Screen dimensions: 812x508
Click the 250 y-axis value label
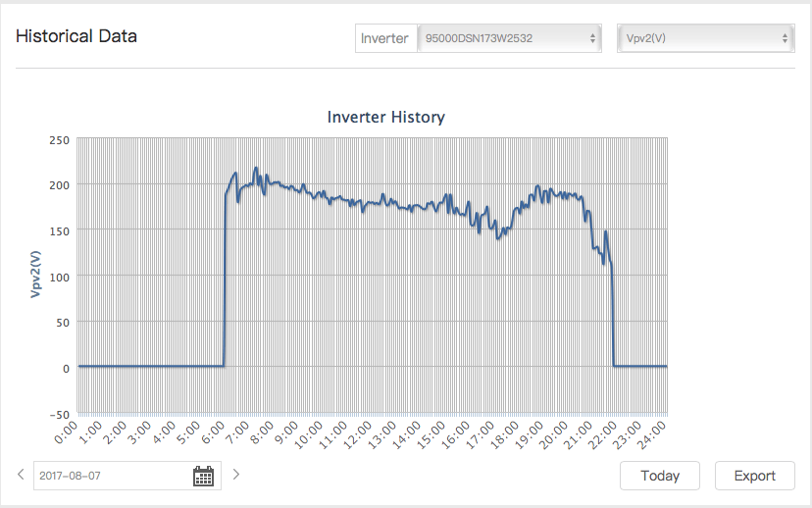click(58, 139)
